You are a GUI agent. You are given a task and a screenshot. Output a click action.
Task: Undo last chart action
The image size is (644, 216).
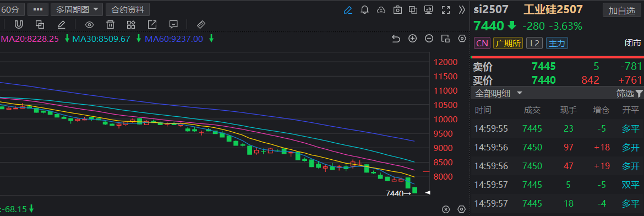pyautogui.click(x=396, y=39)
